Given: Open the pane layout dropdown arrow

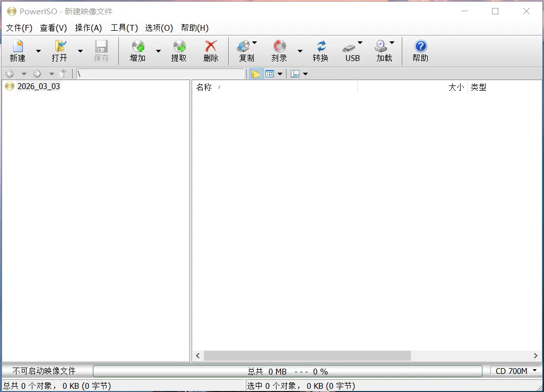Looking at the screenshot, I should (305, 74).
